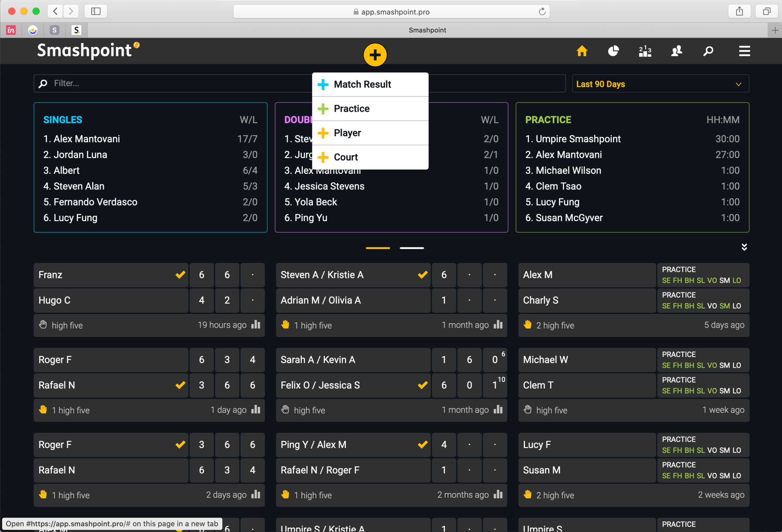
Task: Open the pie chart statistics icon
Action: click(613, 51)
